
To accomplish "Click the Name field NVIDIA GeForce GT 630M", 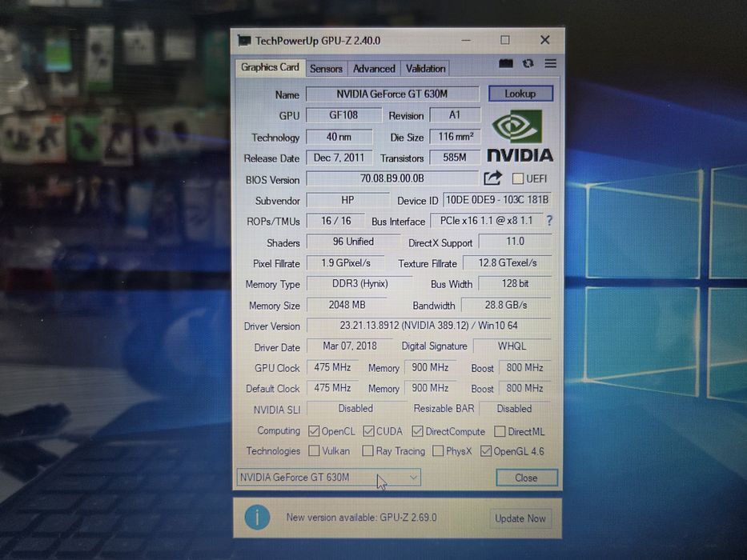I will [x=392, y=94].
